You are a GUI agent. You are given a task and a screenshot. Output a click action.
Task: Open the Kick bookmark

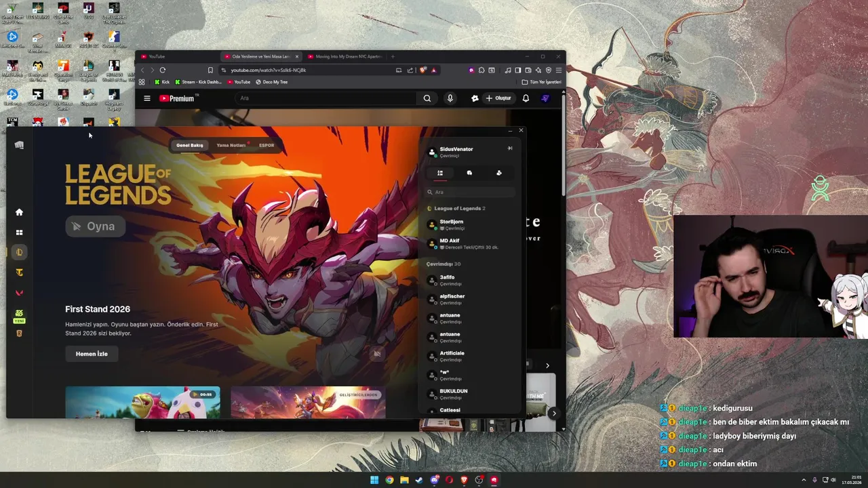tap(162, 82)
